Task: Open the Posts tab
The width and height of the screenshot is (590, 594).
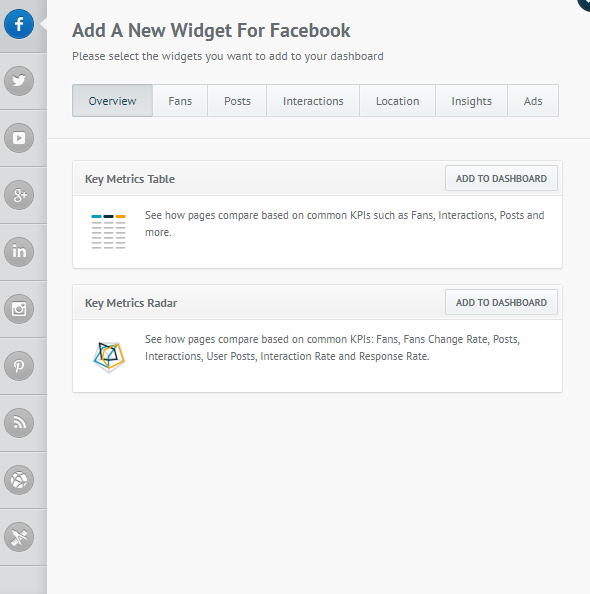Action: coord(237,101)
